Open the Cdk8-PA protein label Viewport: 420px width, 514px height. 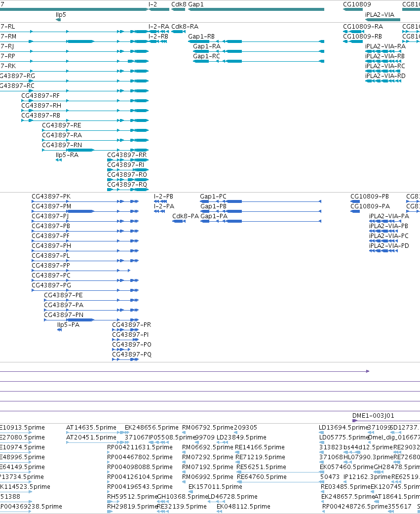tap(186, 216)
